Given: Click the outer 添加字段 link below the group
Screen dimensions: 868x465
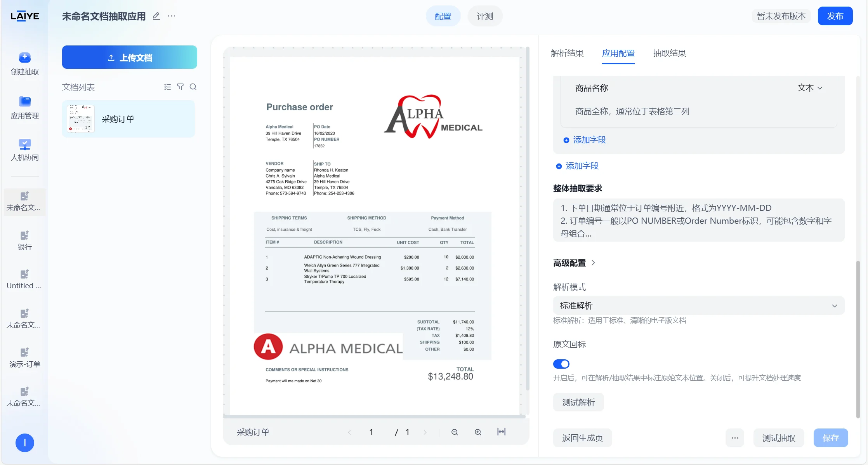Looking at the screenshot, I should (578, 166).
